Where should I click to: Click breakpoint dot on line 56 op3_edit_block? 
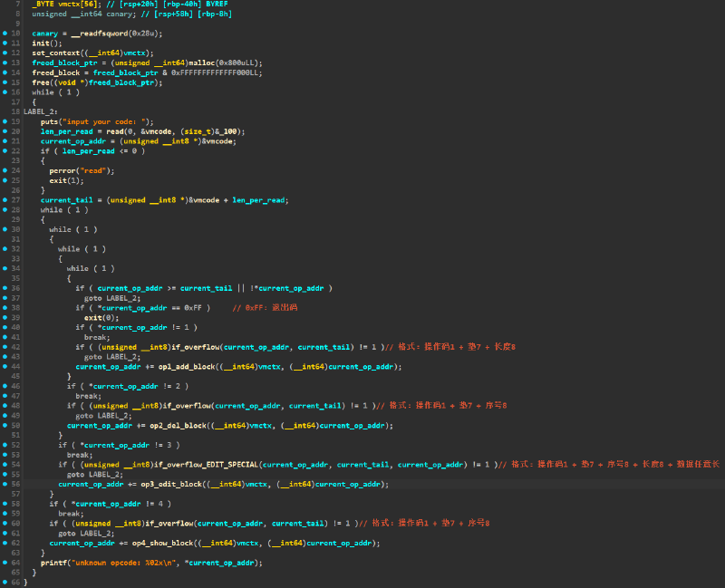pos(5,484)
